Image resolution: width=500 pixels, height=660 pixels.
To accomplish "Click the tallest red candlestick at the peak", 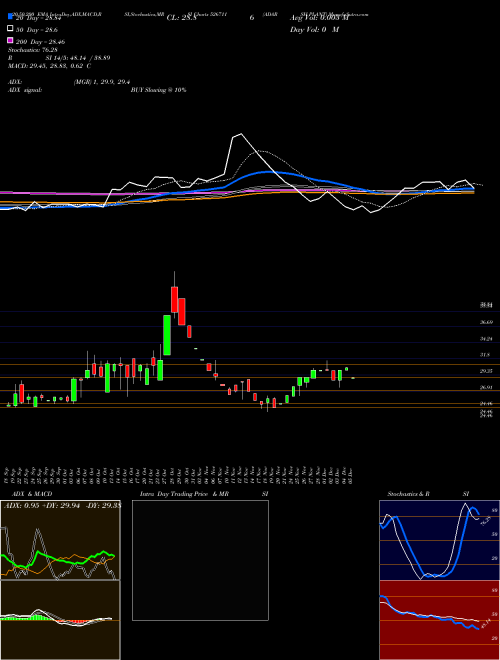I will [x=182, y=311].
